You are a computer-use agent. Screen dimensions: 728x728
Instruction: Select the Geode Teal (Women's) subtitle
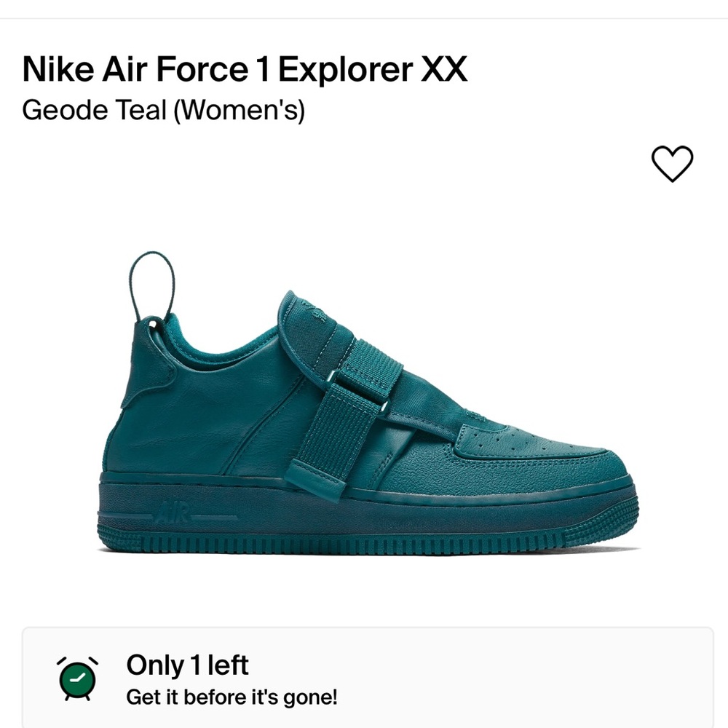tap(165, 111)
